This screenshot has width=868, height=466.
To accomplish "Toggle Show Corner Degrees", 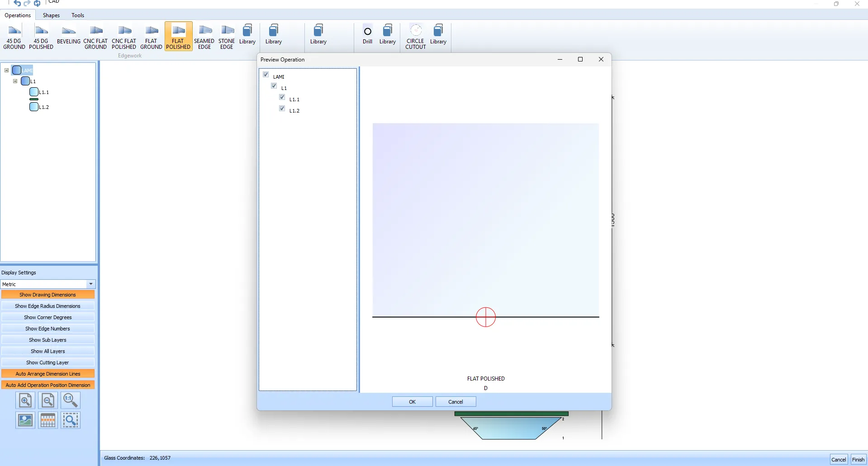I will (x=48, y=317).
